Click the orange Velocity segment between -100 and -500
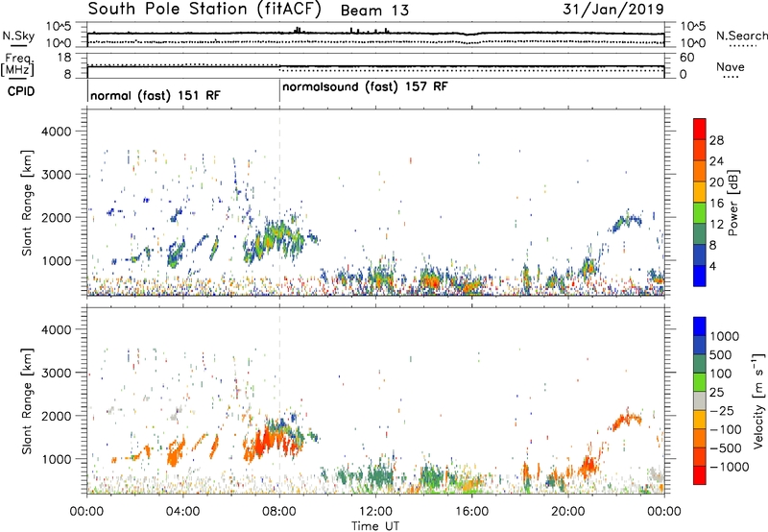Image resolution: width=768 pixels, height=532 pixels. (700, 439)
